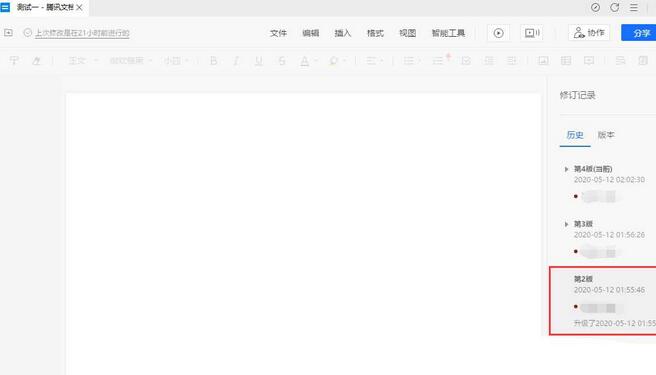Select the 第2版 revision entry
This screenshot has width=656, height=375.
click(x=602, y=301)
